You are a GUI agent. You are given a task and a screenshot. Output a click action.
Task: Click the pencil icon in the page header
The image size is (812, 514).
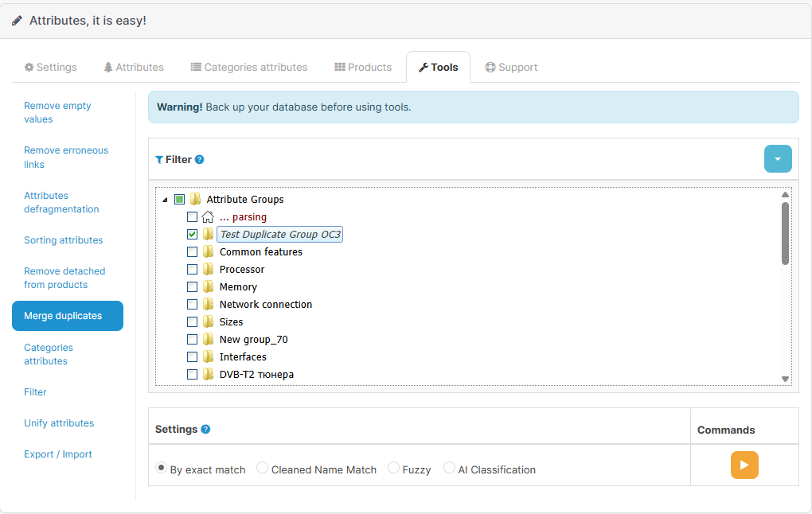point(17,20)
